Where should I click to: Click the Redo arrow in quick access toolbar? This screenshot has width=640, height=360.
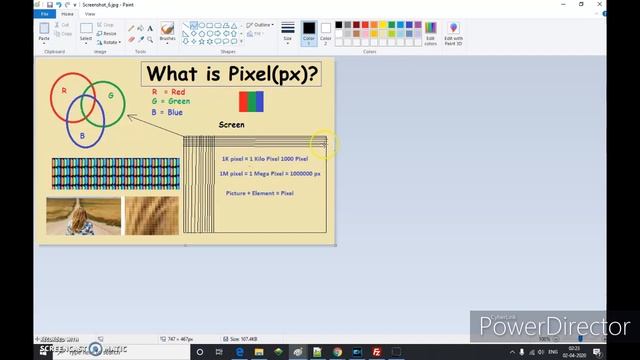(x=67, y=5)
